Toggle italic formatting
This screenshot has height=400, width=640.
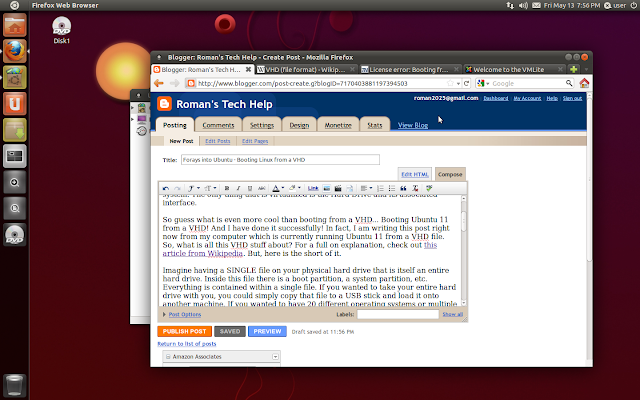[x=238, y=188]
